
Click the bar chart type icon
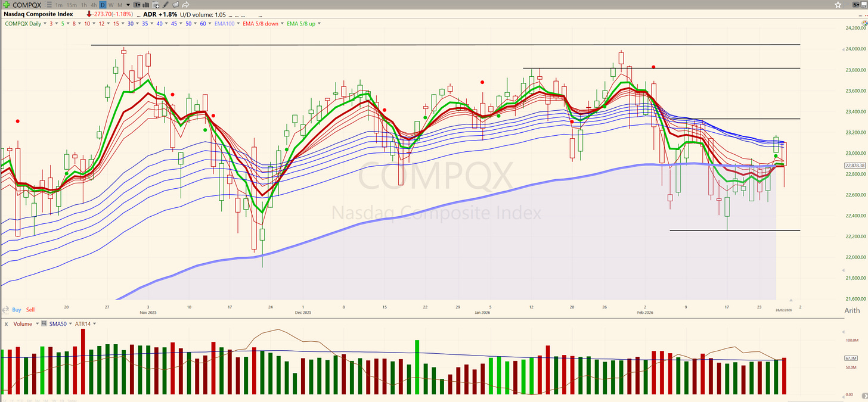(145, 5)
